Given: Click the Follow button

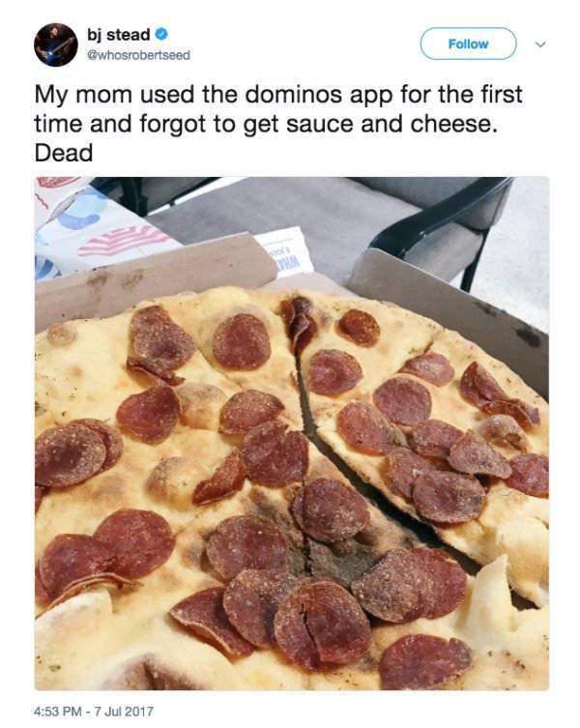Looking at the screenshot, I should [468, 44].
